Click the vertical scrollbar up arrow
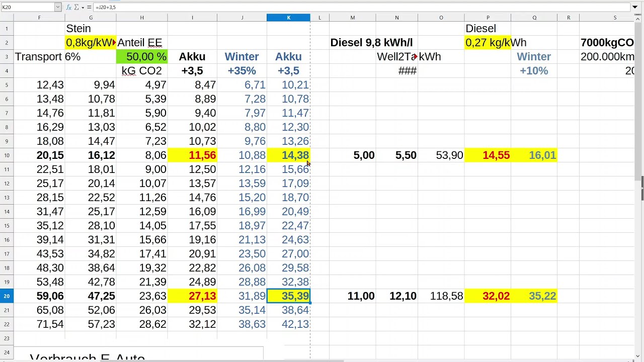644x362 pixels. tap(639, 18)
